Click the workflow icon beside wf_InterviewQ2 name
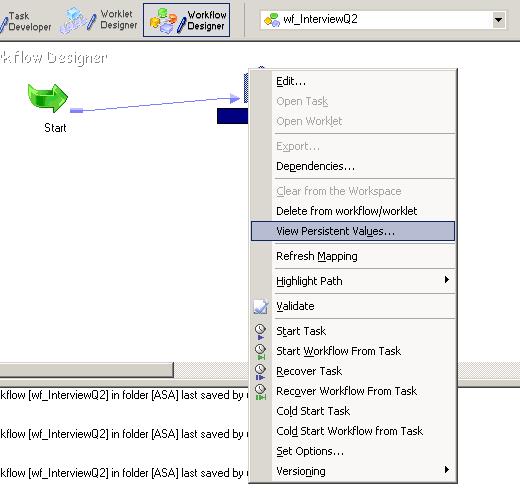 coord(272,20)
